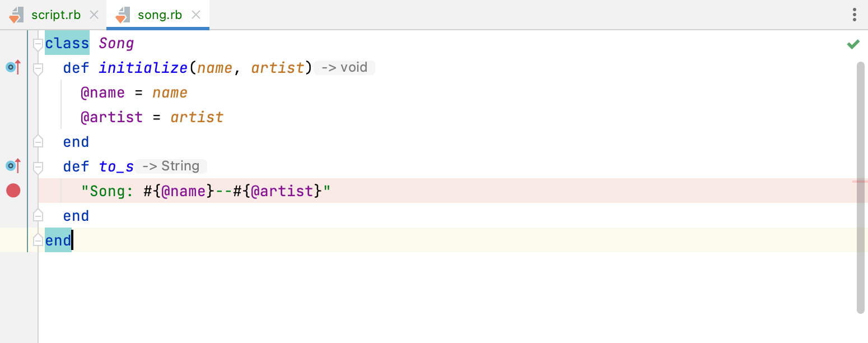Open the script.rb file icon

(x=18, y=15)
